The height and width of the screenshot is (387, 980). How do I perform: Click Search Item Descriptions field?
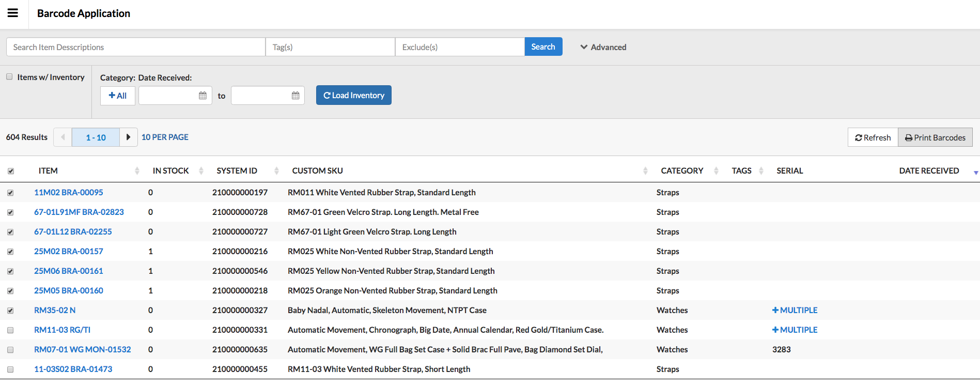135,47
